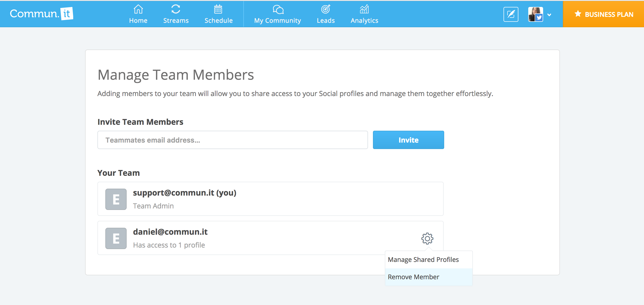
Task: Click the daniel@commun.it member name
Action: (x=170, y=232)
